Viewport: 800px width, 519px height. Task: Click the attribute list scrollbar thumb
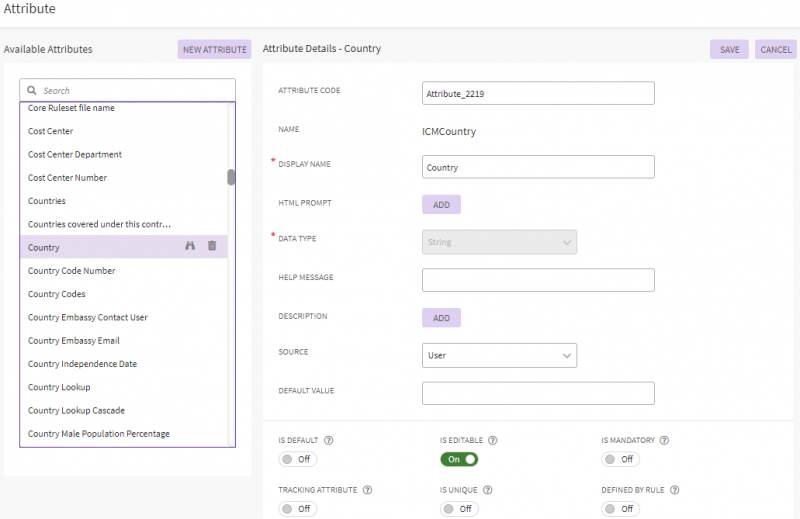231,177
